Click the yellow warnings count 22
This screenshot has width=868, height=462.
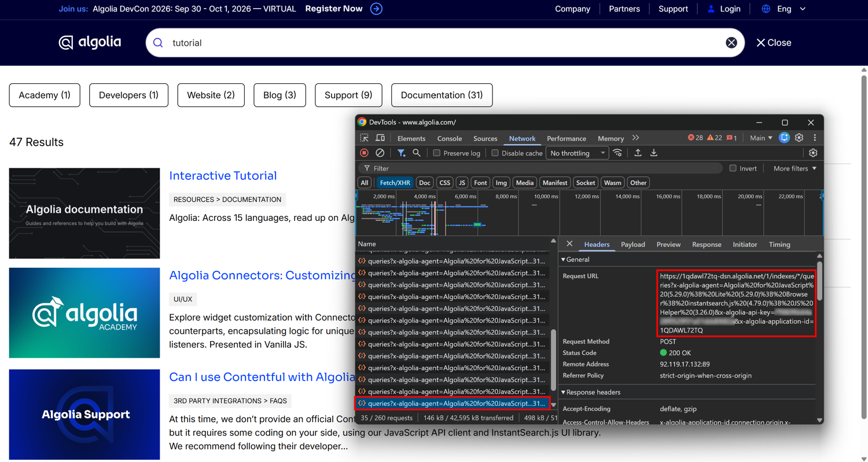[x=714, y=138]
